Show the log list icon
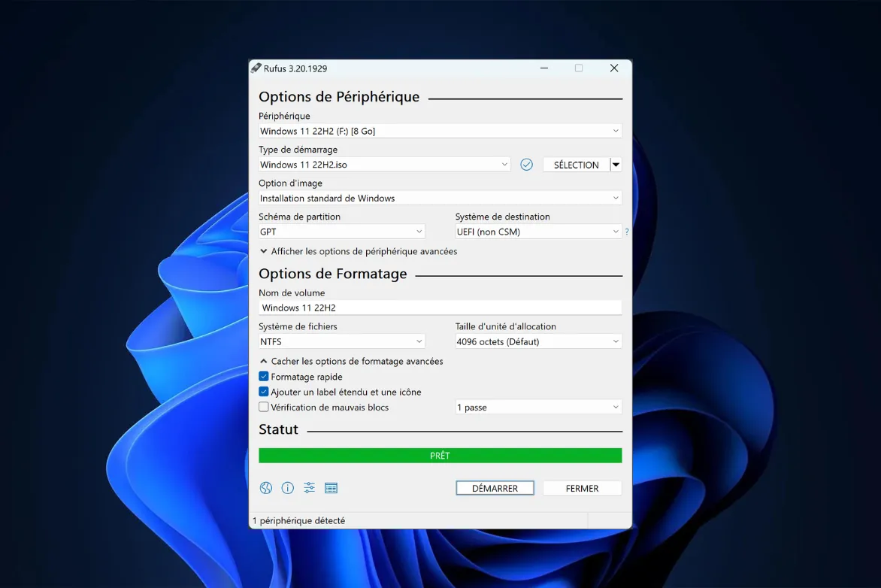This screenshot has width=881, height=588. [331, 488]
